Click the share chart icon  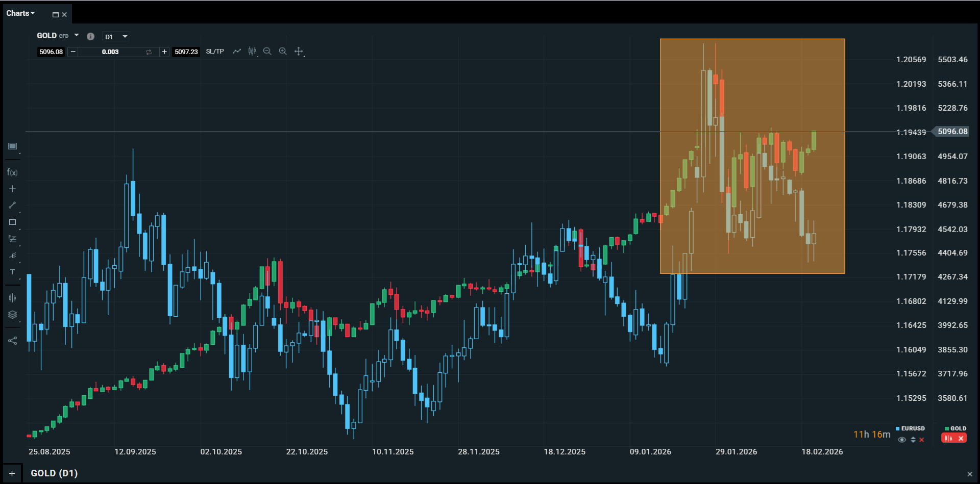pos(12,341)
